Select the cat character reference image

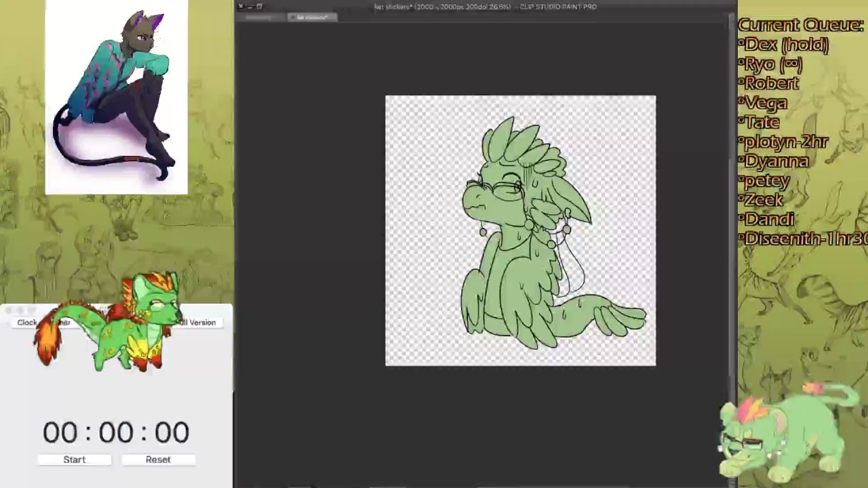coord(116,98)
